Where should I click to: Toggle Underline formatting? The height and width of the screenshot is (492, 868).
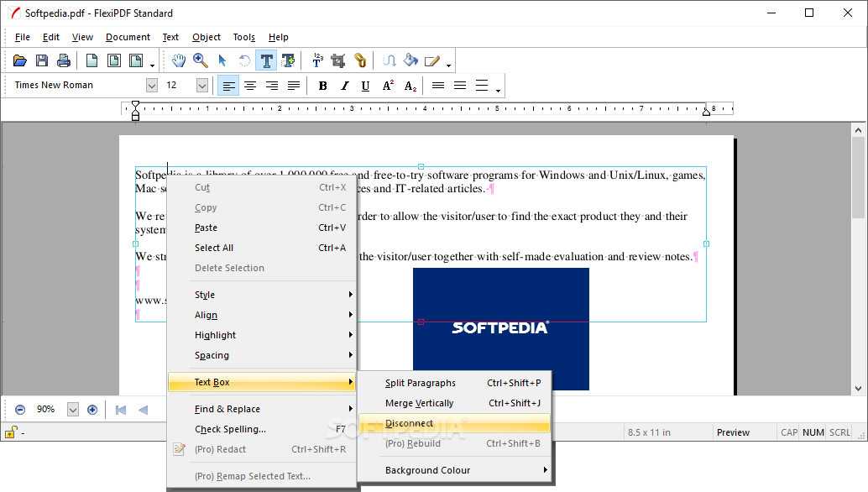tap(365, 86)
